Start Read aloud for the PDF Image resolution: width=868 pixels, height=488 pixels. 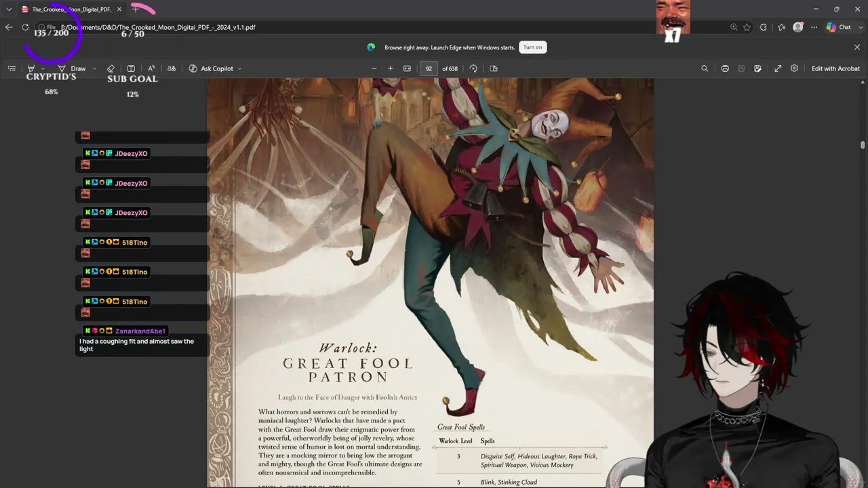tap(151, 68)
